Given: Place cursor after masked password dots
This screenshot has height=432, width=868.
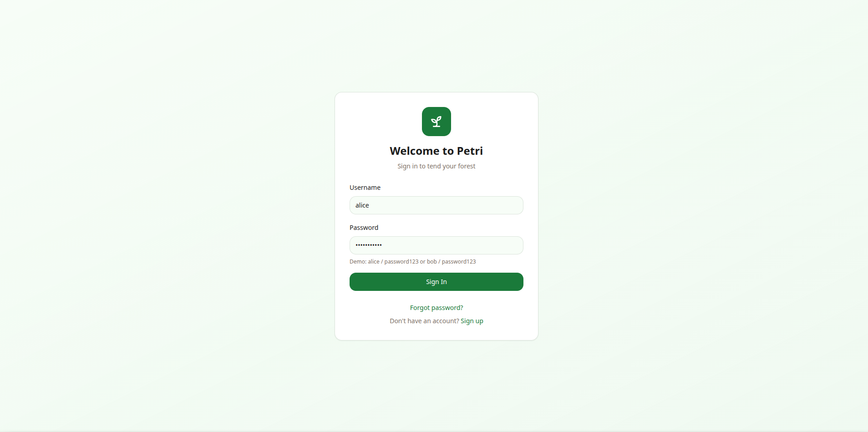Looking at the screenshot, I should pos(383,245).
